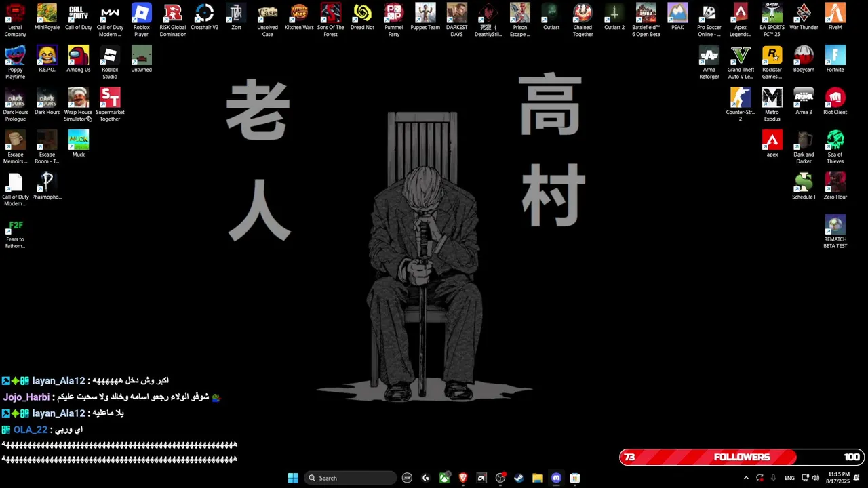Image resolution: width=868 pixels, height=488 pixels.
Task: Open Xbox app from the taskbar
Action: click(x=444, y=478)
